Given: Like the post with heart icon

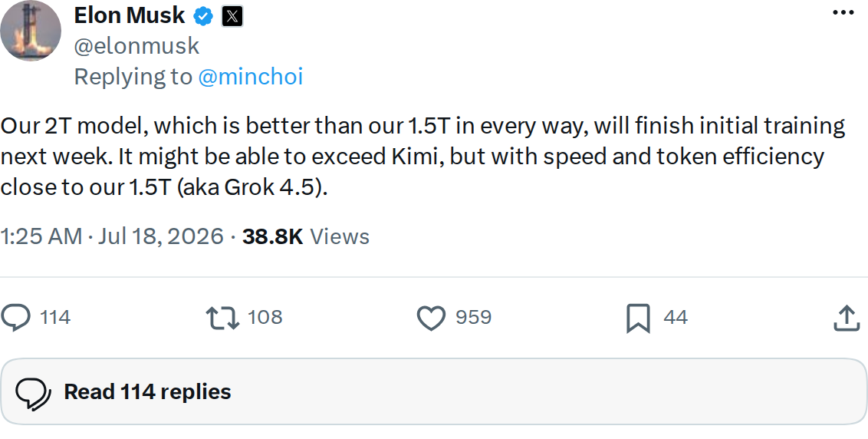Looking at the screenshot, I should tap(431, 319).
